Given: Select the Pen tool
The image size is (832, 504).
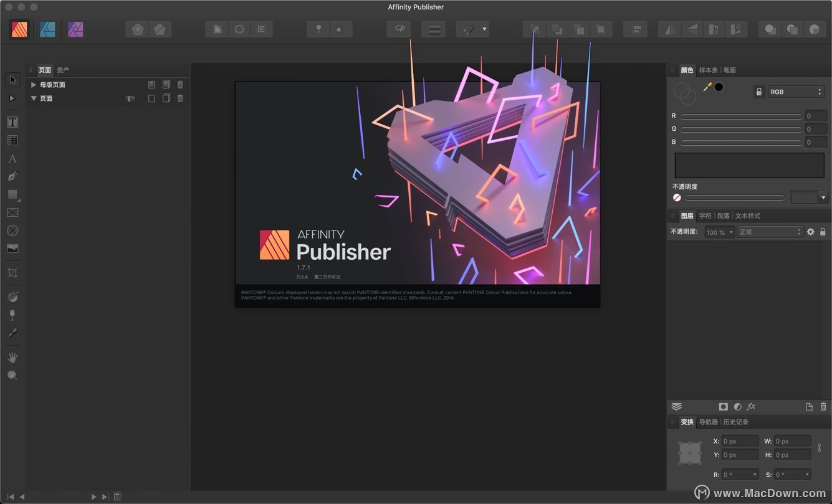Looking at the screenshot, I should pyautogui.click(x=12, y=176).
